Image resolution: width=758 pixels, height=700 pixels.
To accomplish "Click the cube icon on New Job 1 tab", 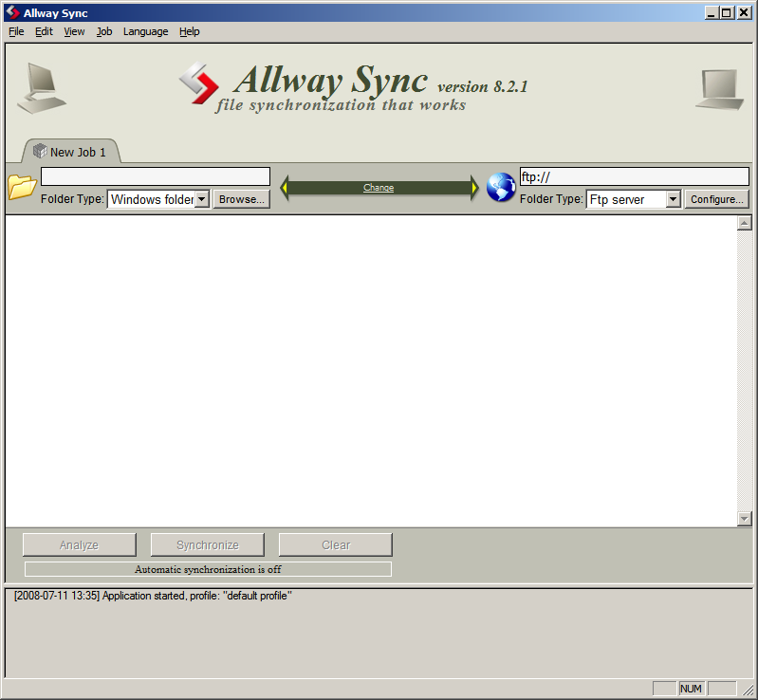I will click(40, 152).
